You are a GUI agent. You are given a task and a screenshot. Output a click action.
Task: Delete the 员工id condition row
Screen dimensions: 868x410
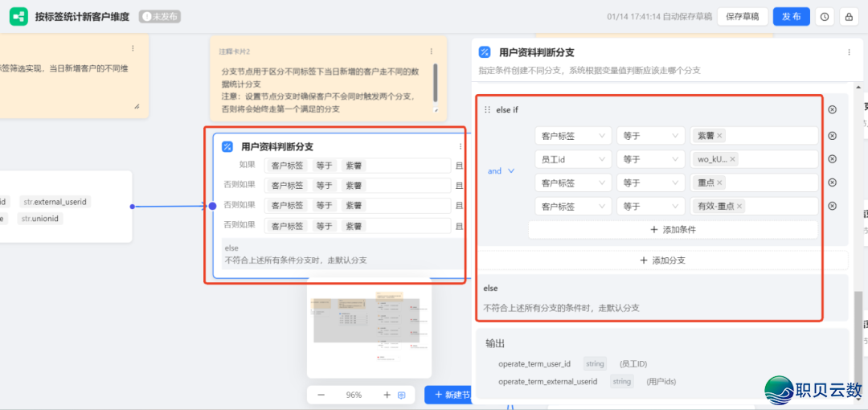pos(832,159)
